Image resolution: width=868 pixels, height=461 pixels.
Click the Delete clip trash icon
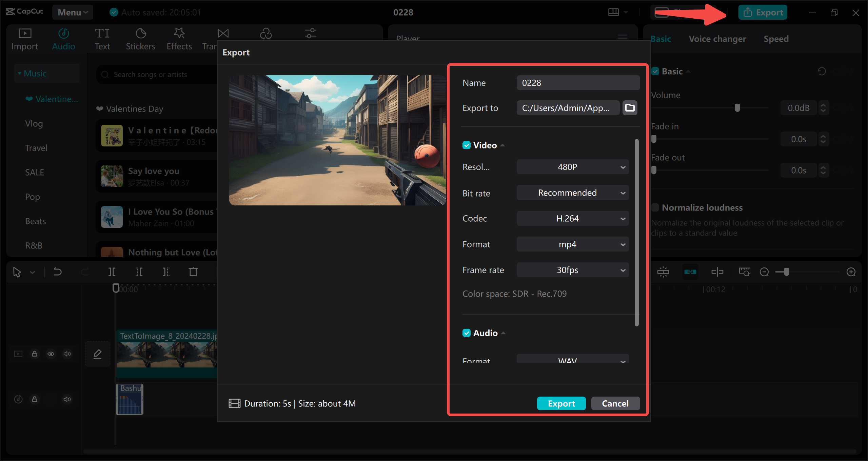point(193,272)
